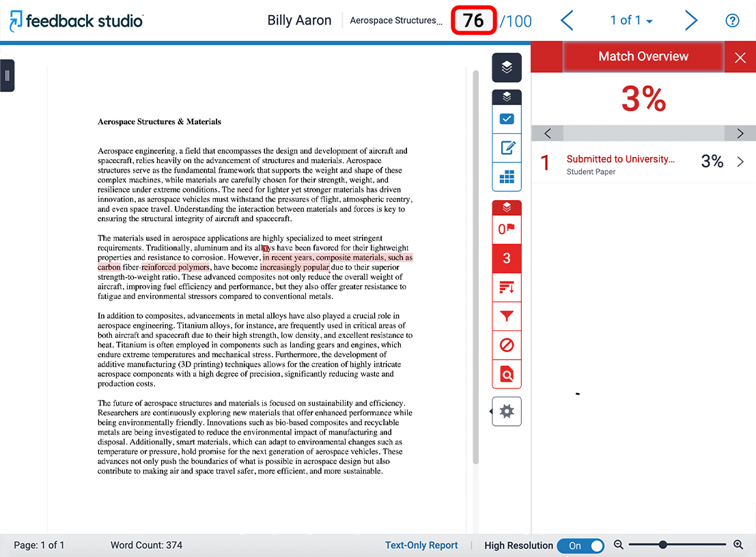Select the Match Overview tab header
Viewport: 756px width, 557px height.
(x=643, y=57)
